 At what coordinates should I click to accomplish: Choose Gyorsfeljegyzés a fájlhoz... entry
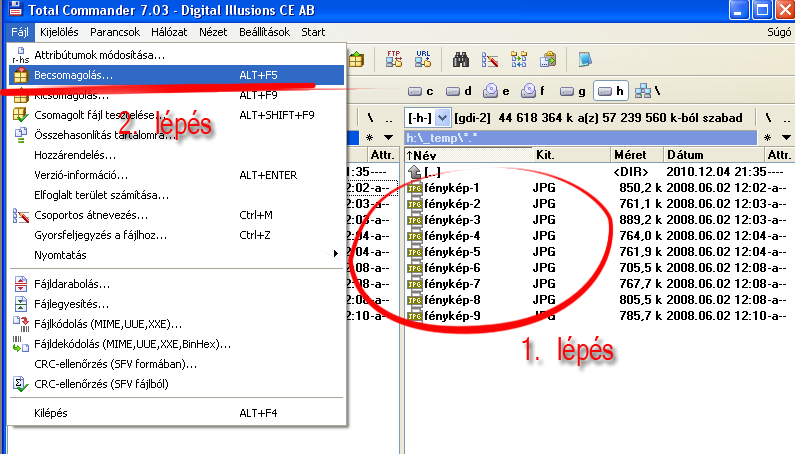pos(176,235)
